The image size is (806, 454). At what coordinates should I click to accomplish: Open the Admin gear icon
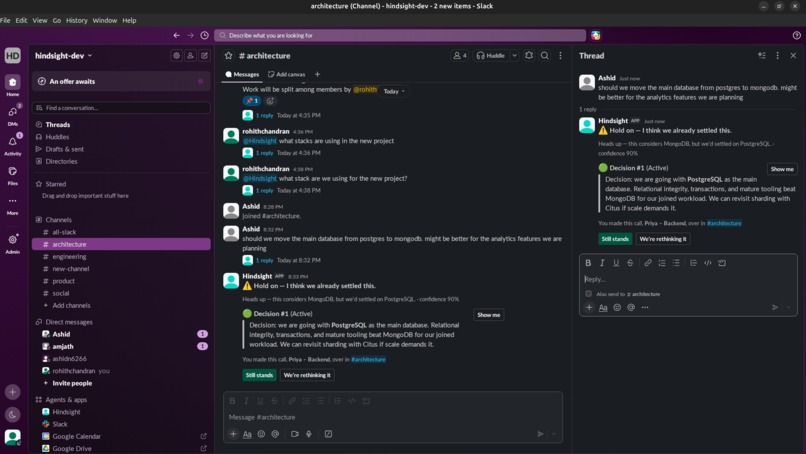pyautogui.click(x=13, y=240)
